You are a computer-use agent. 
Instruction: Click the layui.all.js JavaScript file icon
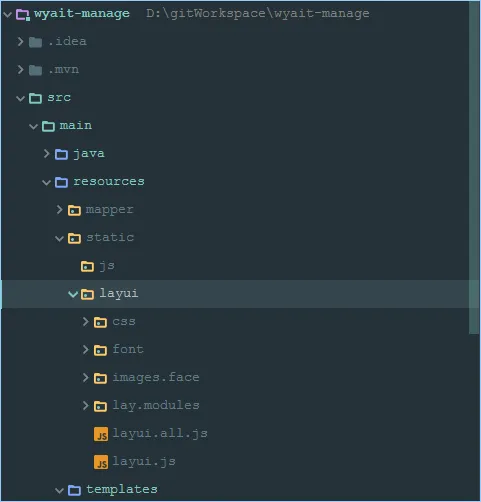tap(101, 434)
